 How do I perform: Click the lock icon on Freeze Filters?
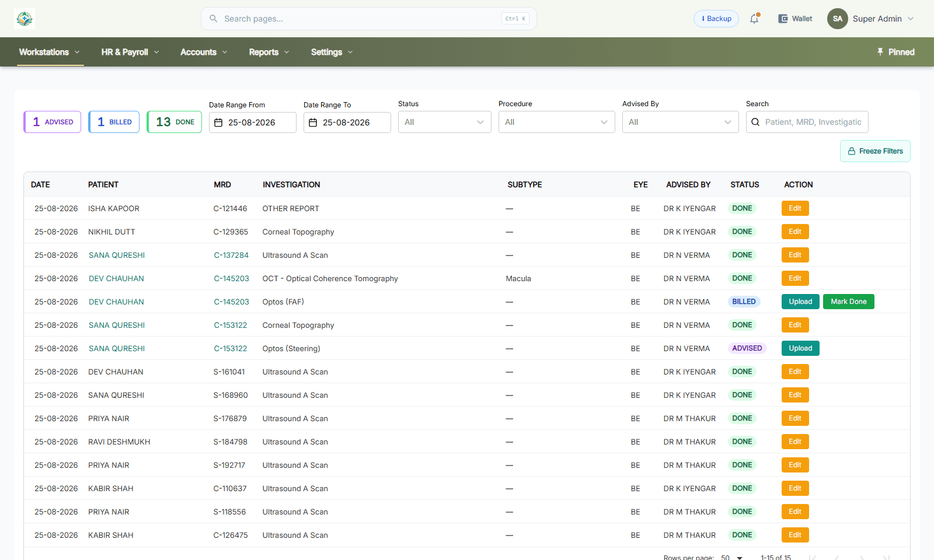click(x=852, y=151)
